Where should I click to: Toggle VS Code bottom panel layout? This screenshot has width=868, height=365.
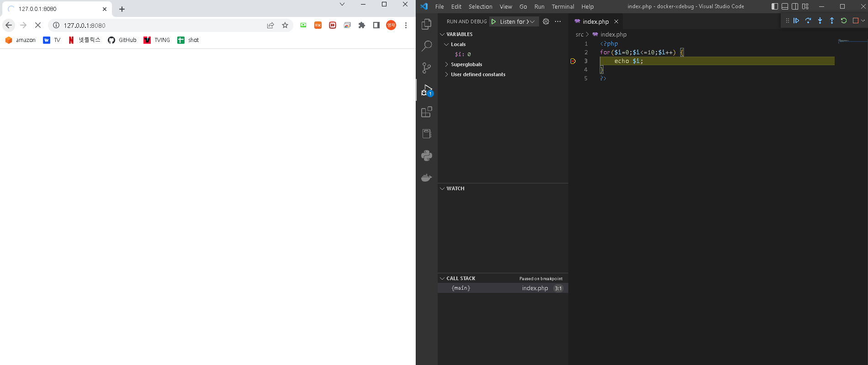pyautogui.click(x=785, y=6)
